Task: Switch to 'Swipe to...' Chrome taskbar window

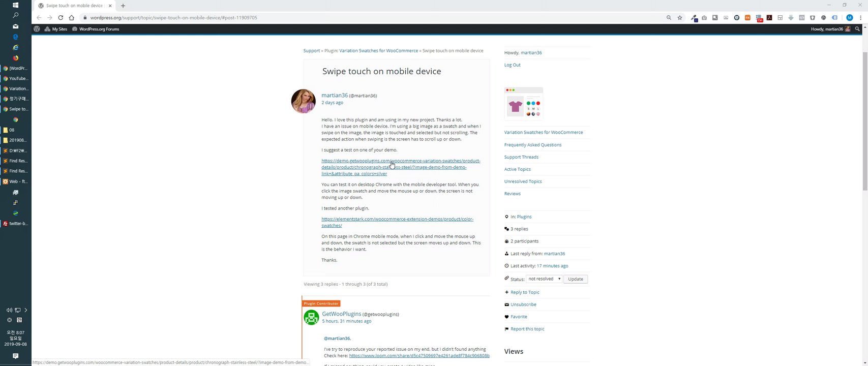Action: [16, 109]
